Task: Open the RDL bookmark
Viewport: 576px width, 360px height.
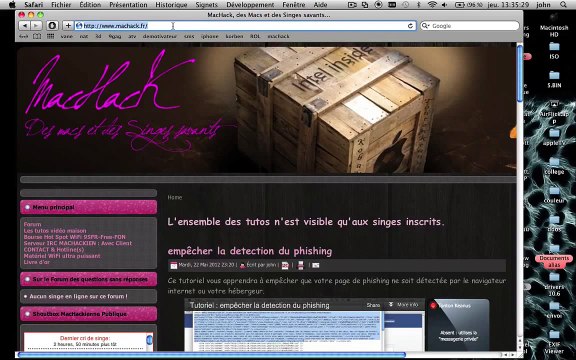Action: (255, 36)
